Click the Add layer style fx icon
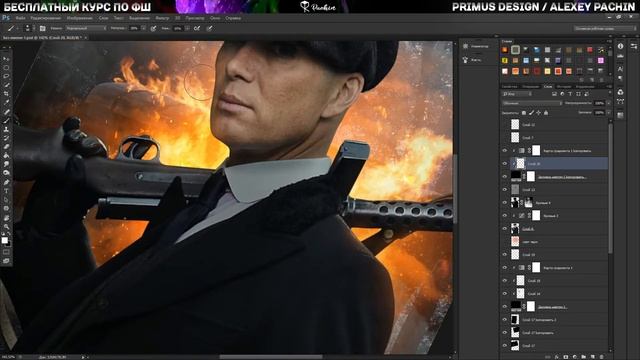 click(x=557, y=357)
